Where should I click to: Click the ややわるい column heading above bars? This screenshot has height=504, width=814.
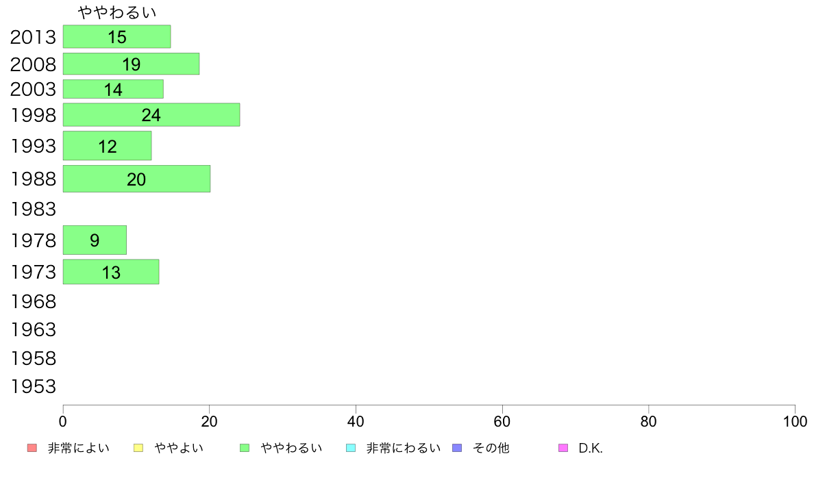coord(117,12)
